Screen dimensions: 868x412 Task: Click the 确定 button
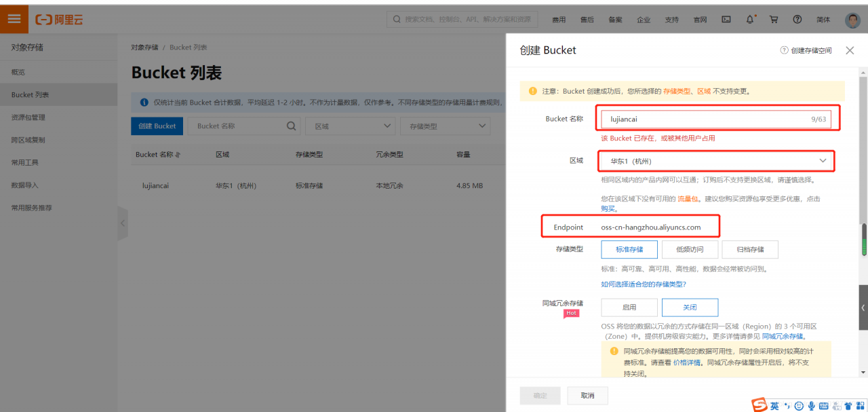540,395
